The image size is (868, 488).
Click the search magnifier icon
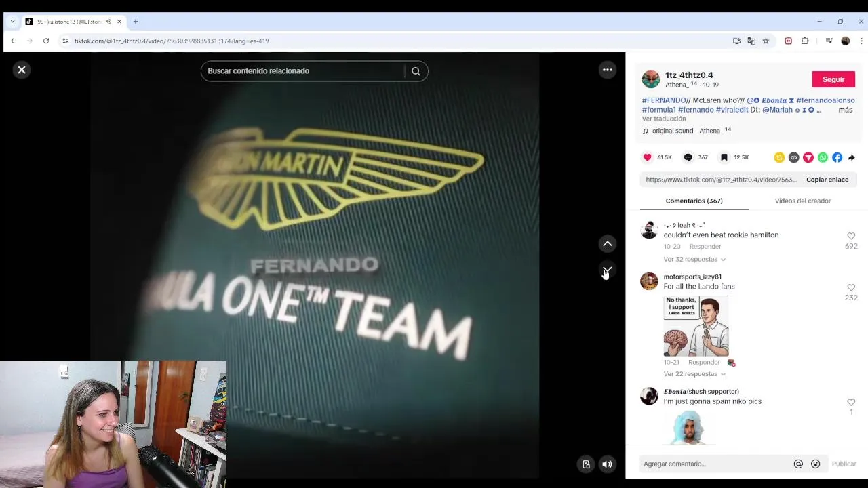pos(416,71)
